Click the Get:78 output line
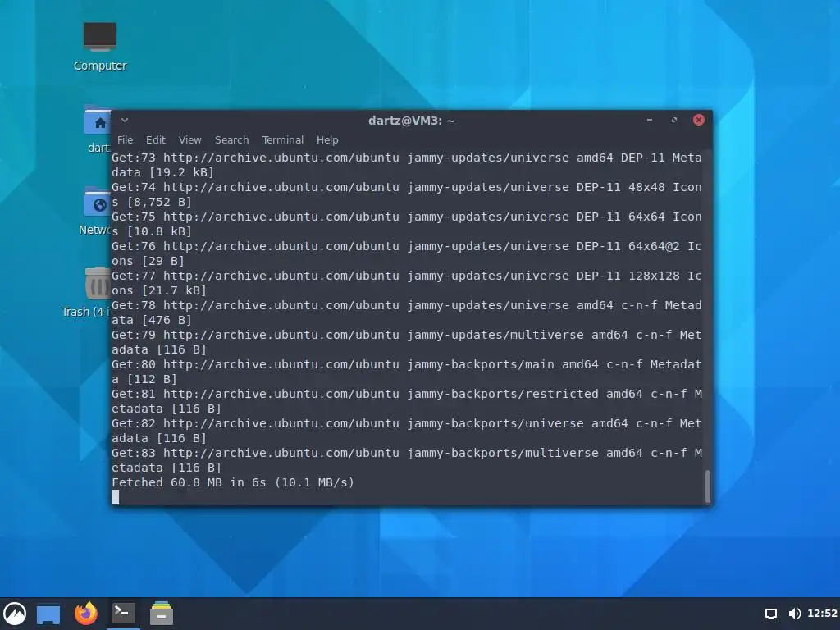The image size is (840, 630). (407, 313)
